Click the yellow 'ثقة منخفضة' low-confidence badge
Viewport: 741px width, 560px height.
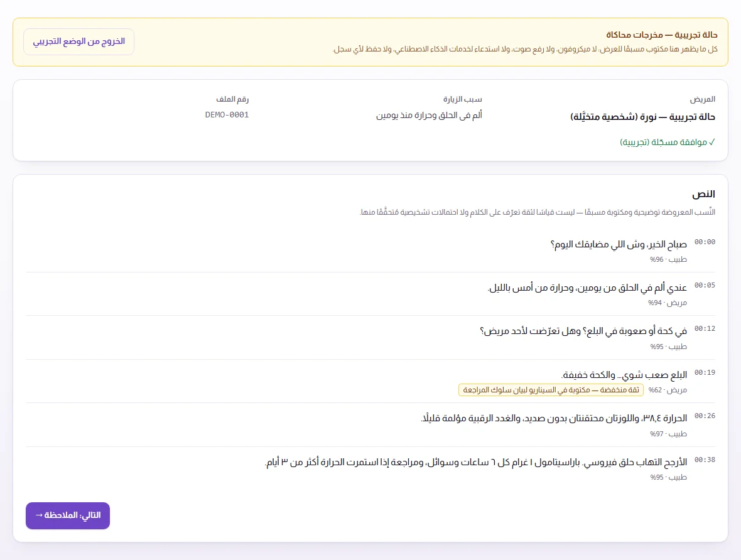click(x=551, y=390)
